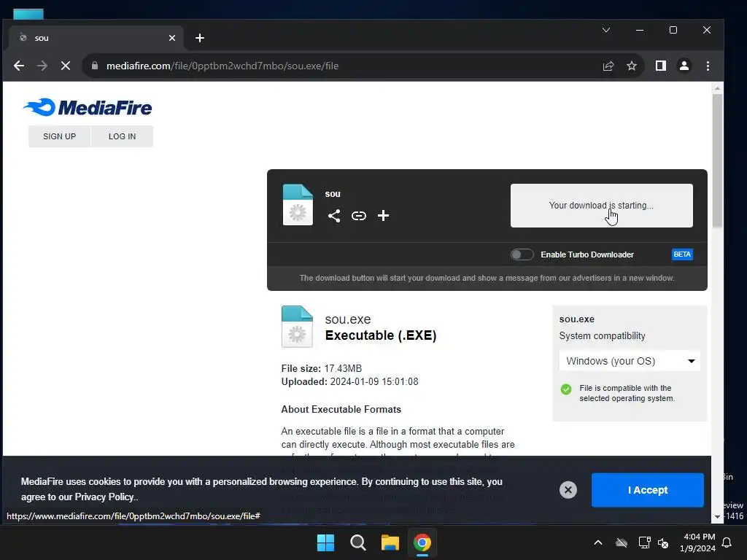Viewport: 747px width, 560px height.
Task: Open the notifications bell icon
Action: (x=727, y=542)
